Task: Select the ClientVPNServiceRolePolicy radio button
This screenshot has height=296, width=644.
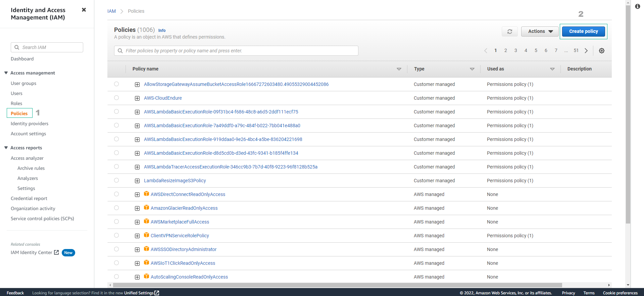Action: [116, 235]
